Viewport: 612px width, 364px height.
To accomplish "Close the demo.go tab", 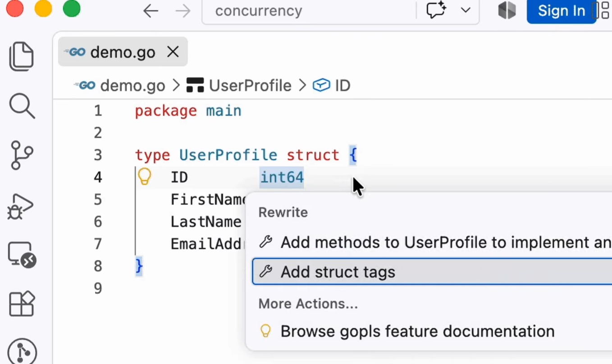I will pyautogui.click(x=173, y=52).
